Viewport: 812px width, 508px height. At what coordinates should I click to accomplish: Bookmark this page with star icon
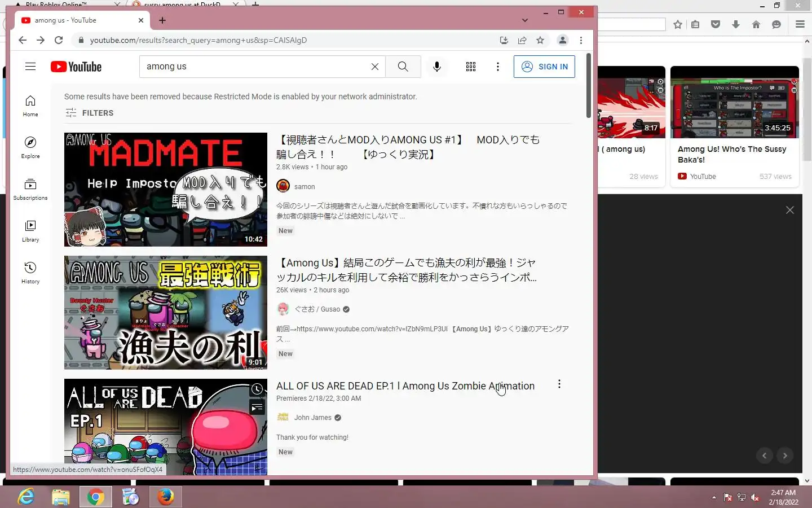pos(540,40)
